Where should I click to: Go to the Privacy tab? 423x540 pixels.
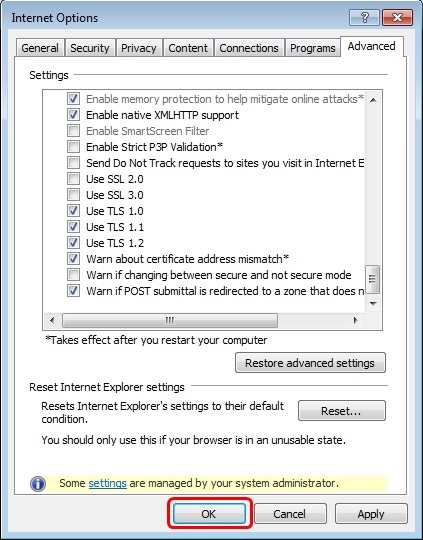138,48
